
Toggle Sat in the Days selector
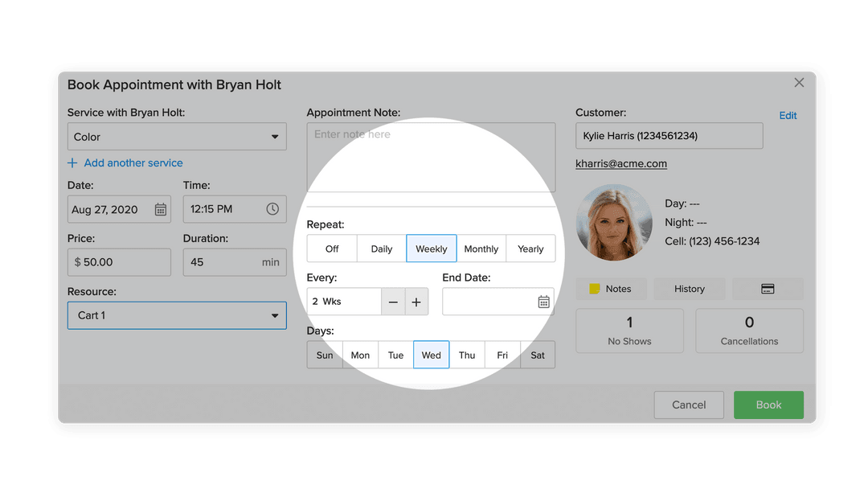click(537, 355)
